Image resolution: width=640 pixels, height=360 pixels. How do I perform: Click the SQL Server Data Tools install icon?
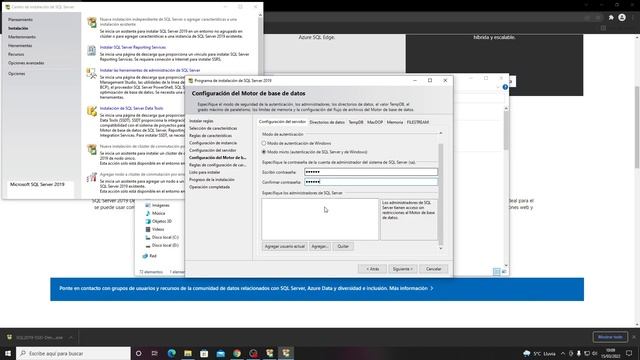click(92, 111)
